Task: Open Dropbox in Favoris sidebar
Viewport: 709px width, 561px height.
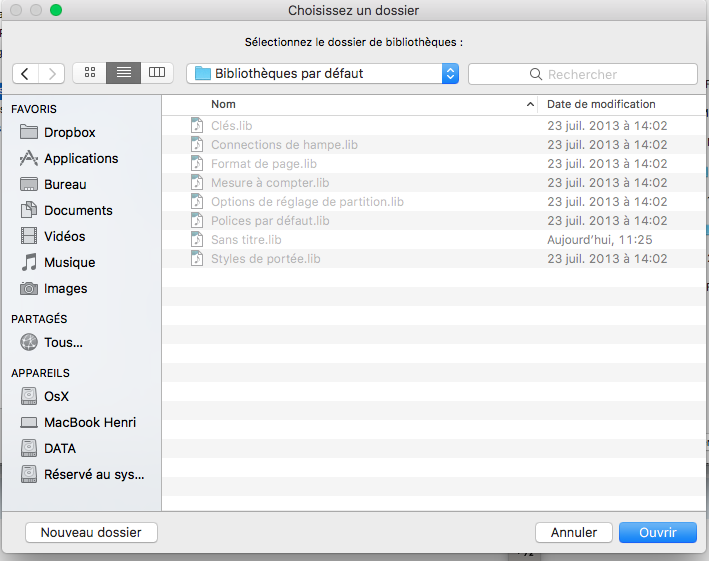Action: coord(69,132)
